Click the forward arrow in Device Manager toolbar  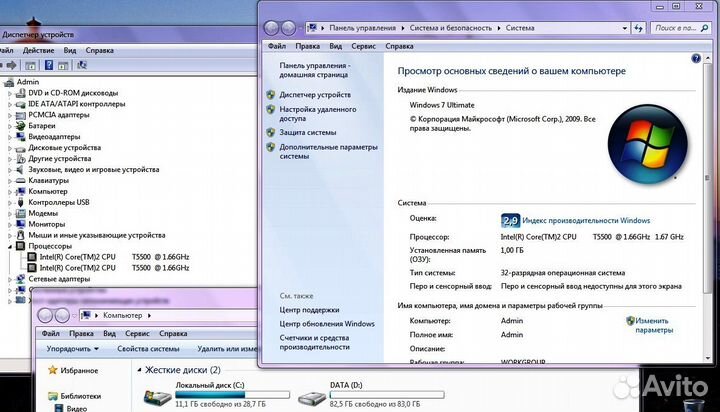12,65
